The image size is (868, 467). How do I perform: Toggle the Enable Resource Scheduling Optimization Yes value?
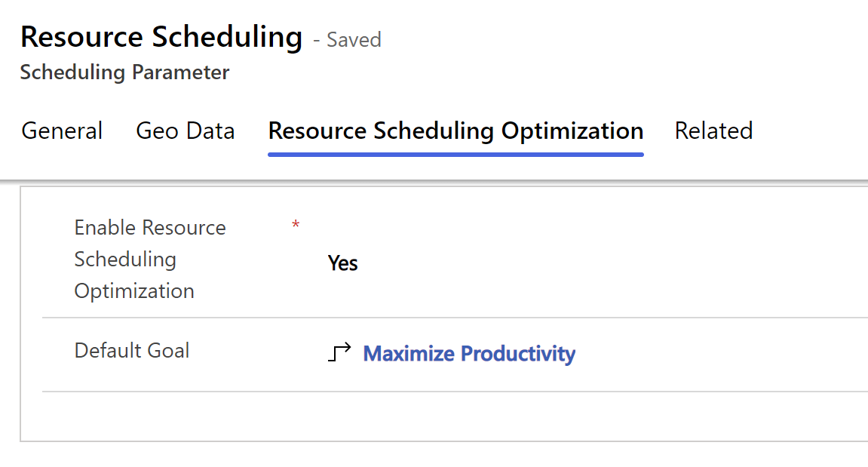pos(342,263)
